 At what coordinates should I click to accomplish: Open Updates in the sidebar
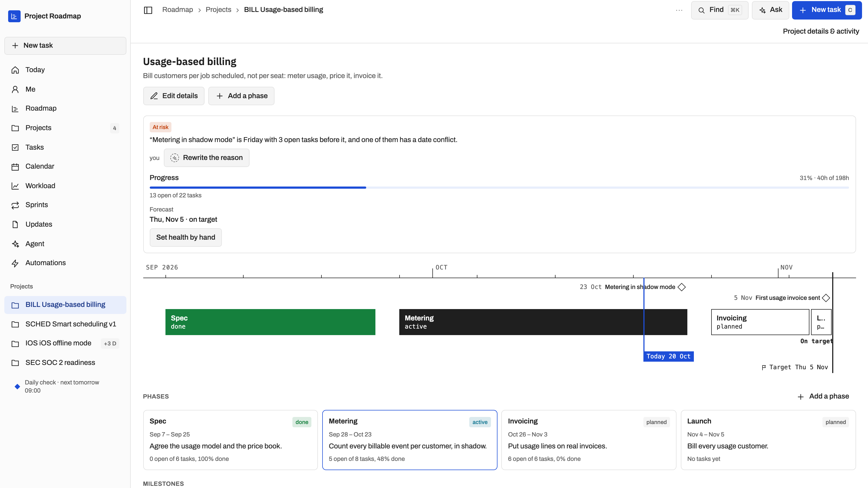(65, 224)
